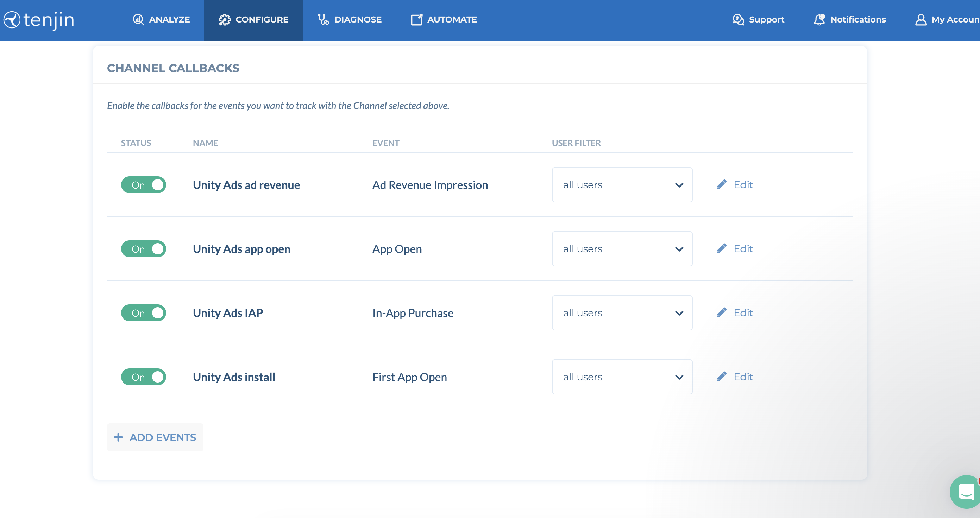Click the Support chat icon

738,20
